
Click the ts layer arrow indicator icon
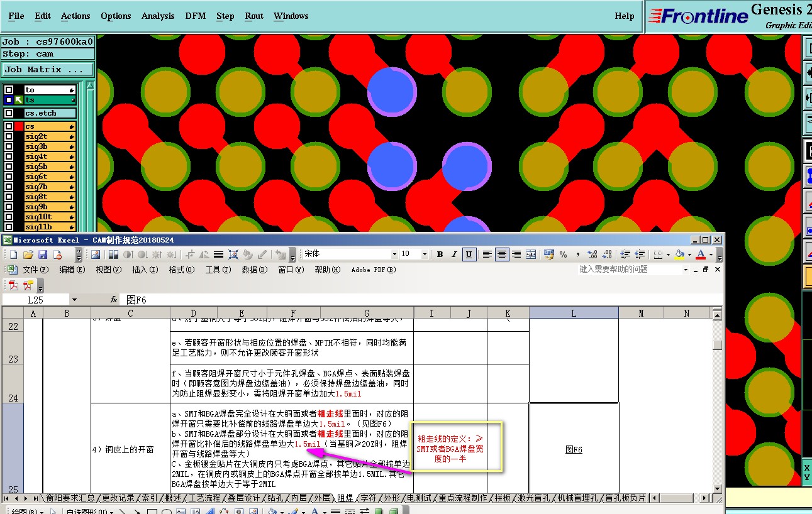(19, 100)
